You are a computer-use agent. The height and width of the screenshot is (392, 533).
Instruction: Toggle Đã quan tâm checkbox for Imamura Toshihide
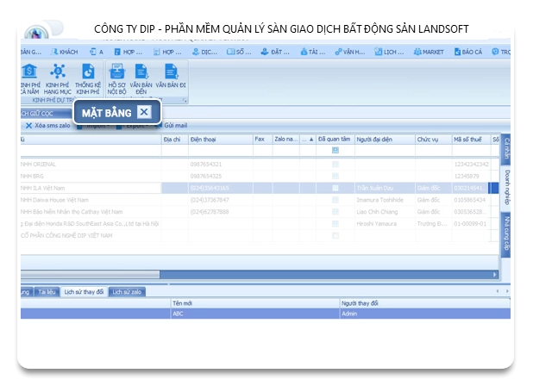335,199
